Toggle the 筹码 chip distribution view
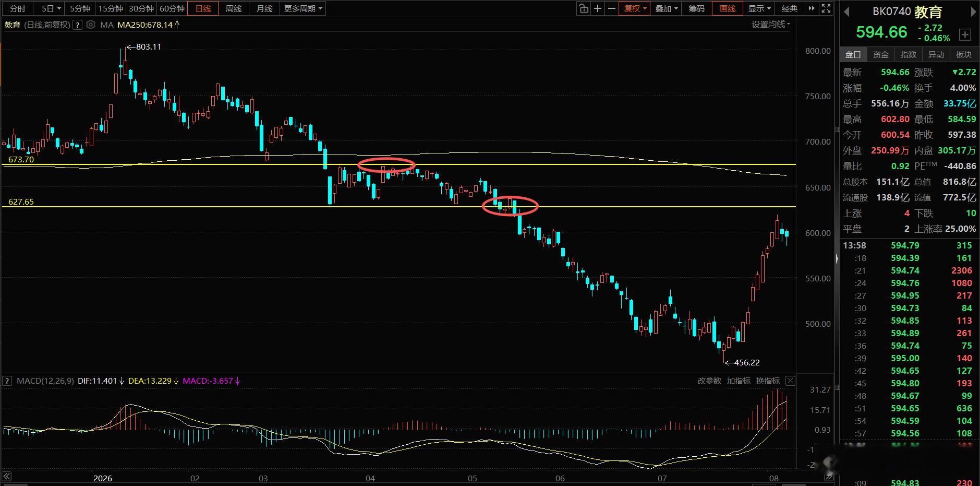The width and height of the screenshot is (980, 486). tap(696, 8)
